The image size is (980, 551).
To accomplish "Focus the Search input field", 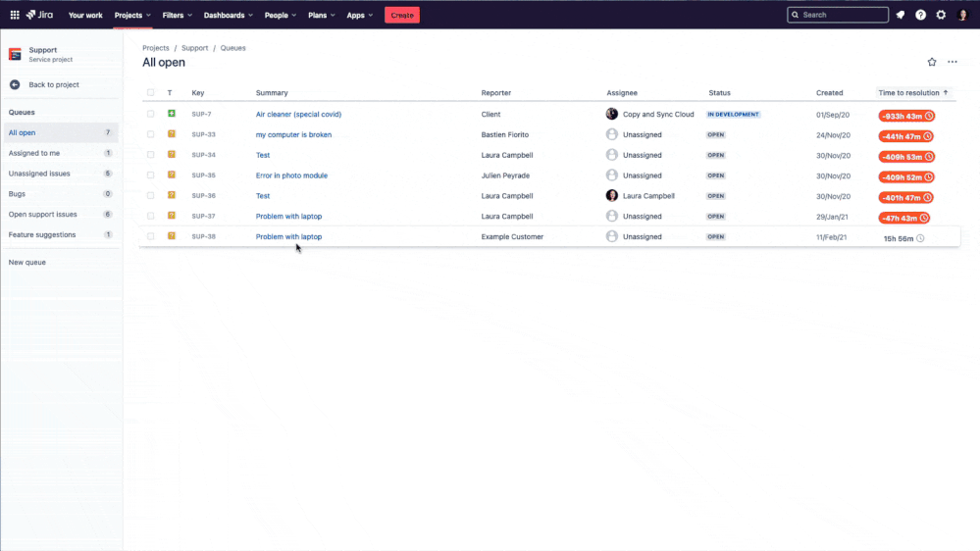I will pos(838,15).
